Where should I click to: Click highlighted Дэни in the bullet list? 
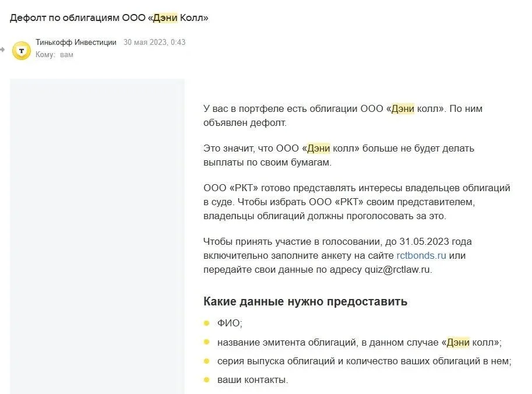[458, 342]
